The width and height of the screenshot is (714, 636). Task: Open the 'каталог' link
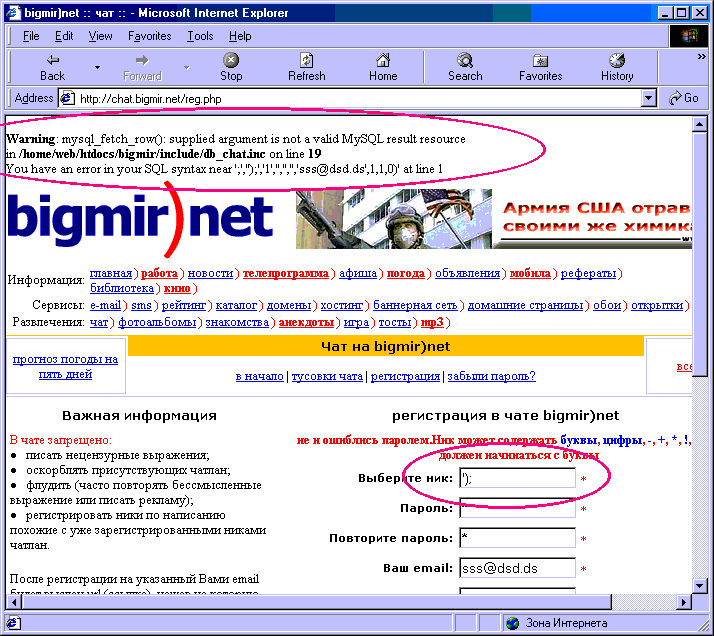tap(236, 305)
